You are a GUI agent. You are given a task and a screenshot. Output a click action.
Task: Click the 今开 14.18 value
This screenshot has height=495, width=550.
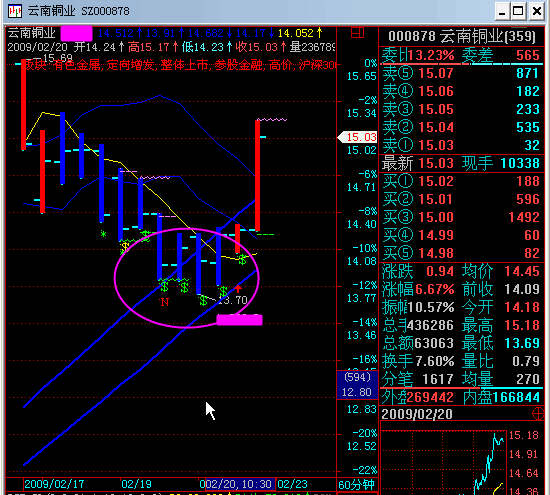click(x=522, y=307)
